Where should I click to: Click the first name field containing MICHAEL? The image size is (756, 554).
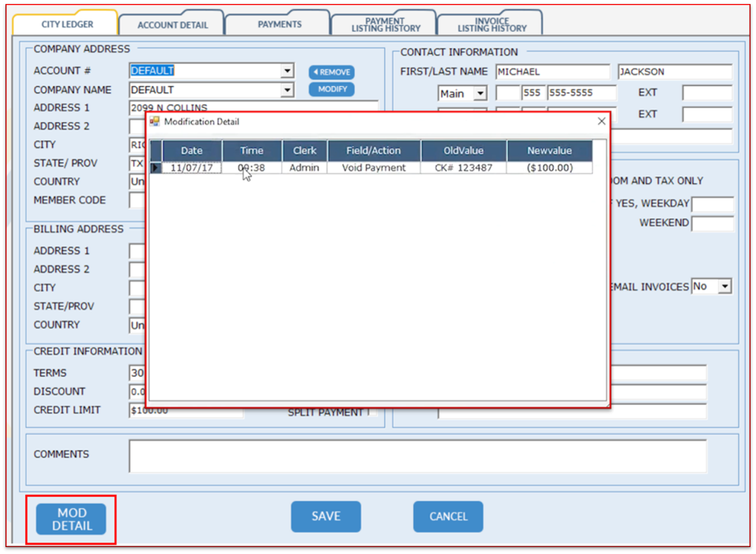pos(552,72)
